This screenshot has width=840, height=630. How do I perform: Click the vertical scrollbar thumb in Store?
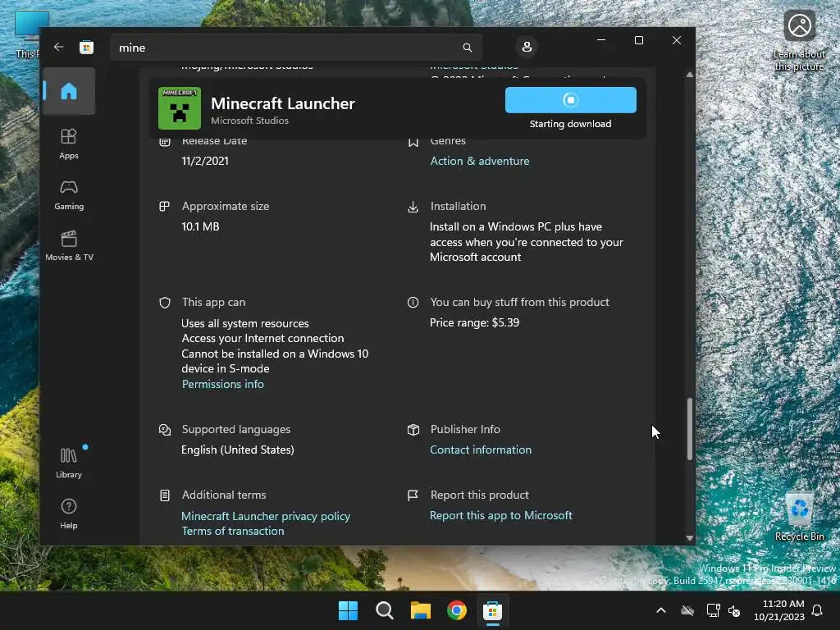[689, 428]
